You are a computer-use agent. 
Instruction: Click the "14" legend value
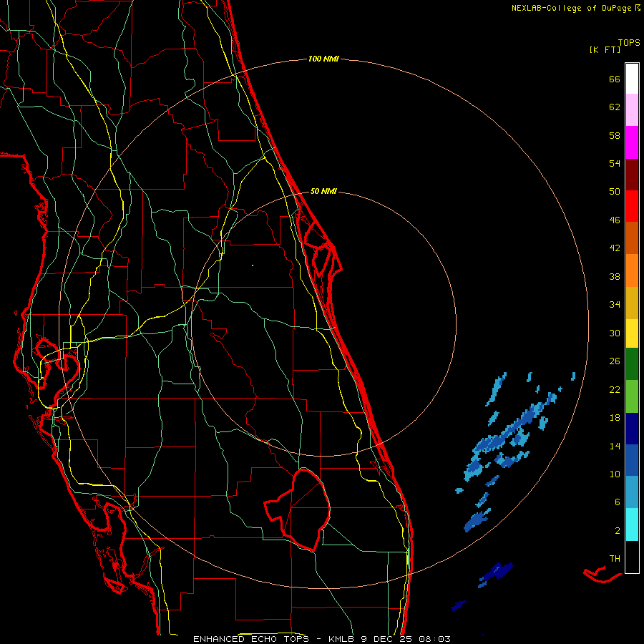(615, 446)
